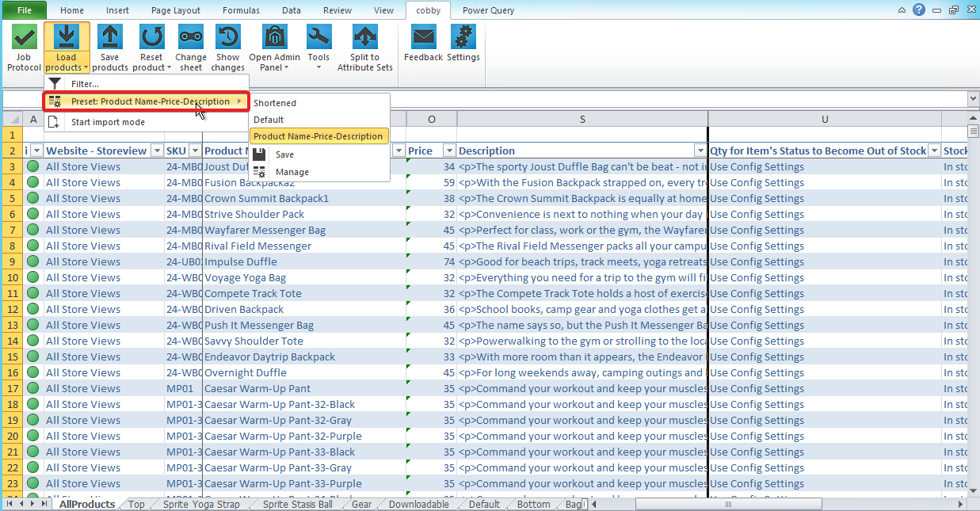Click the Save products icon
This screenshot has height=511, width=980.
point(110,37)
